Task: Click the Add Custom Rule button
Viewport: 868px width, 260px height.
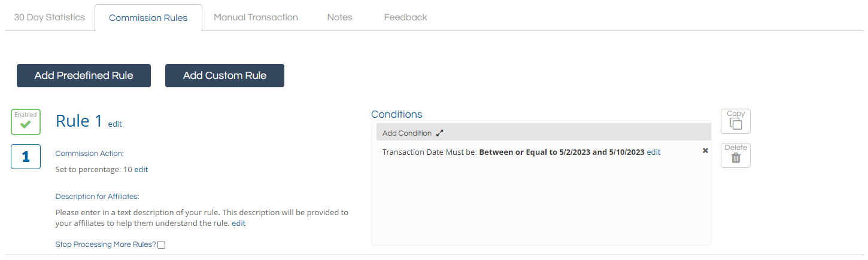Action: point(224,75)
